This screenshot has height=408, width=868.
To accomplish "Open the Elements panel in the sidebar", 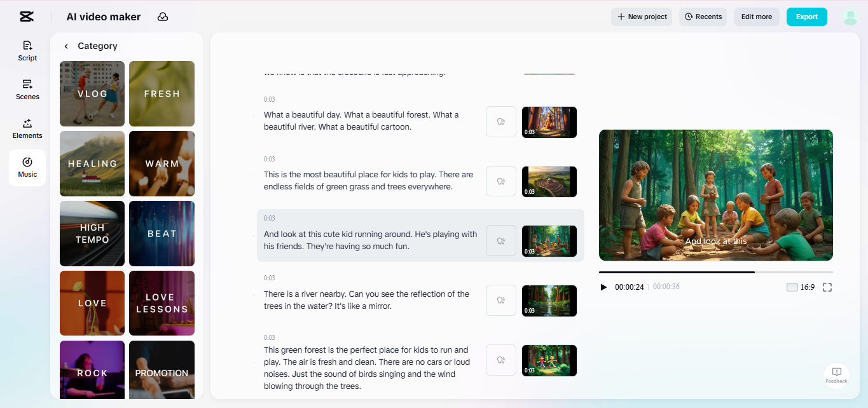I will tap(27, 128).
